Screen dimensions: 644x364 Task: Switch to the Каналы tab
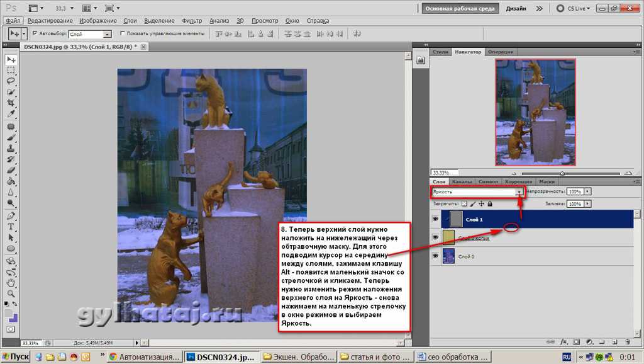[x=461, y=181]
